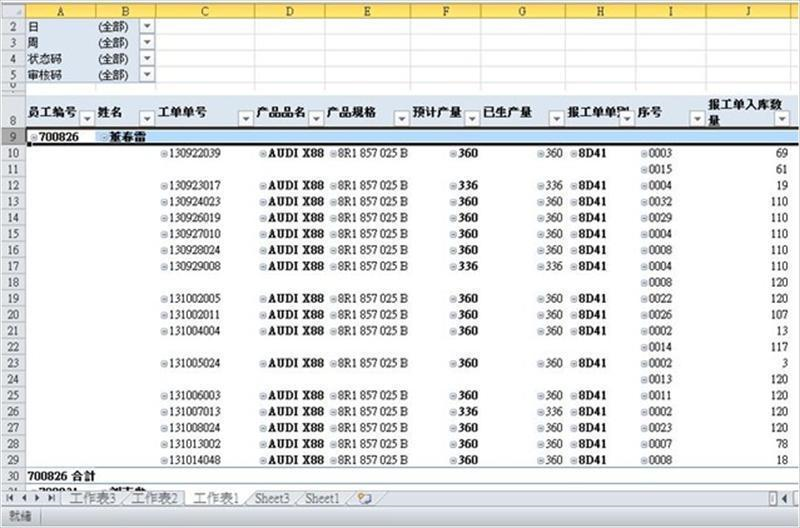The image size is (800, 528).
Task: Switch to the 工作表2 sheet tab
Action: (154, 498)
